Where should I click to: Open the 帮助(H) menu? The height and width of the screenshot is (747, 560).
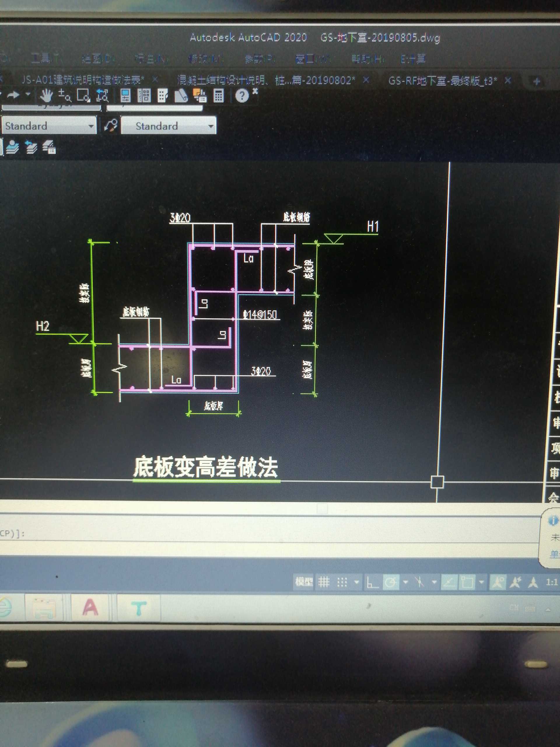tap(367, 60)
